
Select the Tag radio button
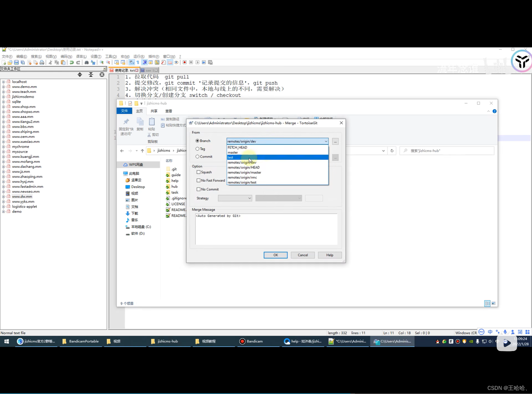tap(197, 149)
